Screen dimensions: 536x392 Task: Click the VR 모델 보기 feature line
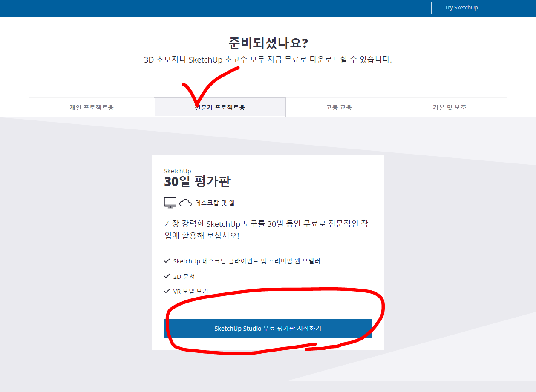[x=190, y=292]
